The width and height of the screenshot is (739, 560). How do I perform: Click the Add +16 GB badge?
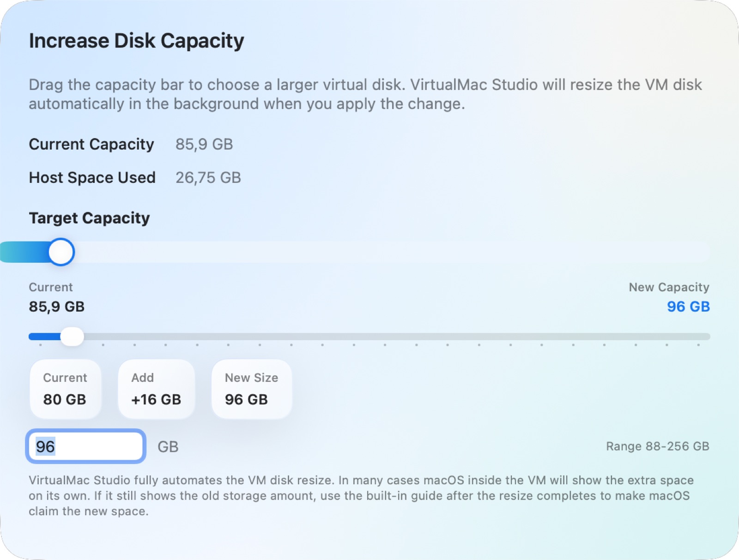[156, 389]
